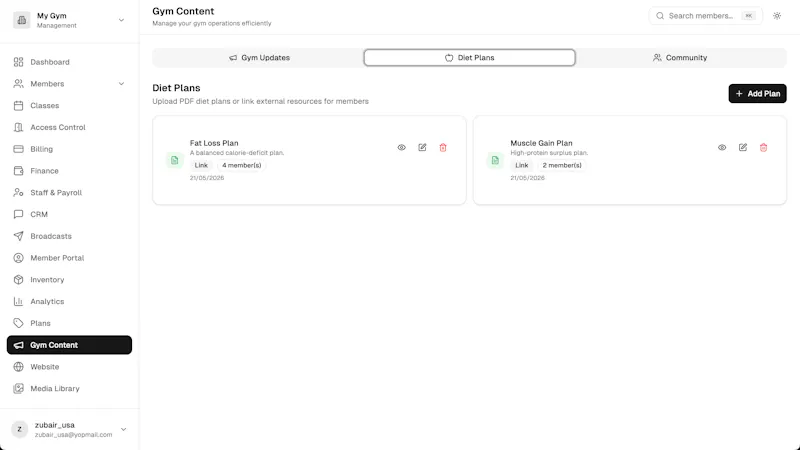The image size is (800, 450).
Task: Delete the Fat Loss Plan
Action: [443, 147]
